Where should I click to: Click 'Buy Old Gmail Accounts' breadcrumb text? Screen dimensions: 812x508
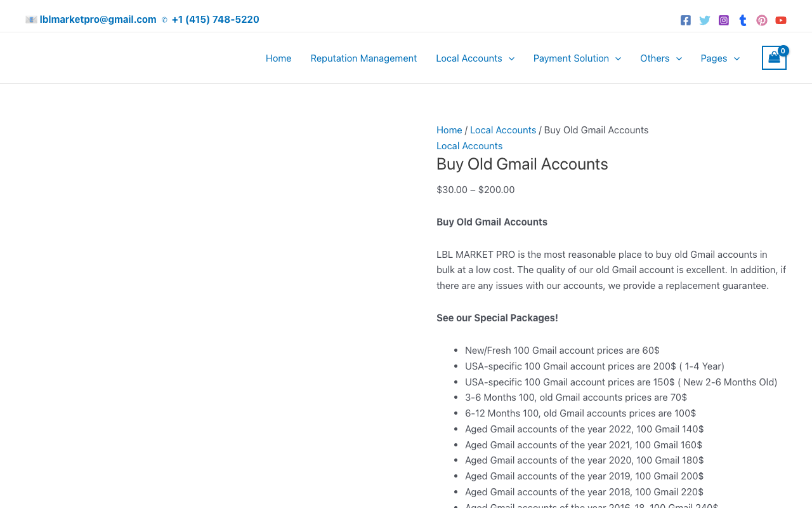pos(596,130)
